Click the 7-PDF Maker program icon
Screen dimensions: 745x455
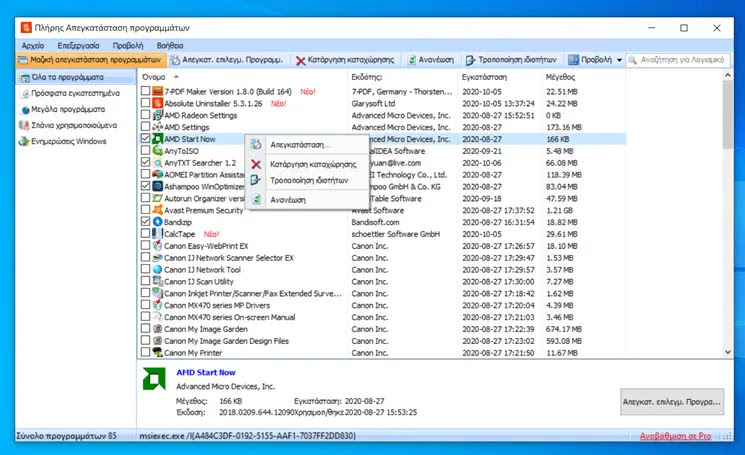(158, 91)
